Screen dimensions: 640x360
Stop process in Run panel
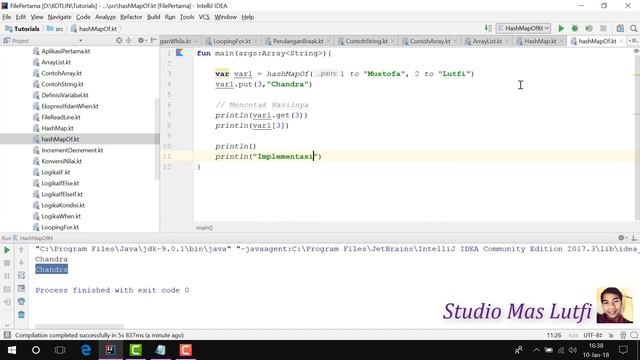tap(7, 263)
